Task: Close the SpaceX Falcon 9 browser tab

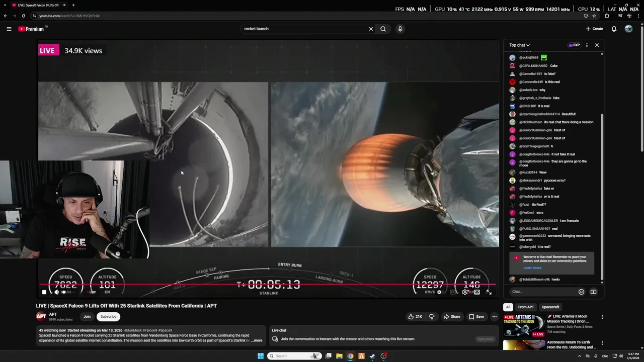Action: (64, 5)
